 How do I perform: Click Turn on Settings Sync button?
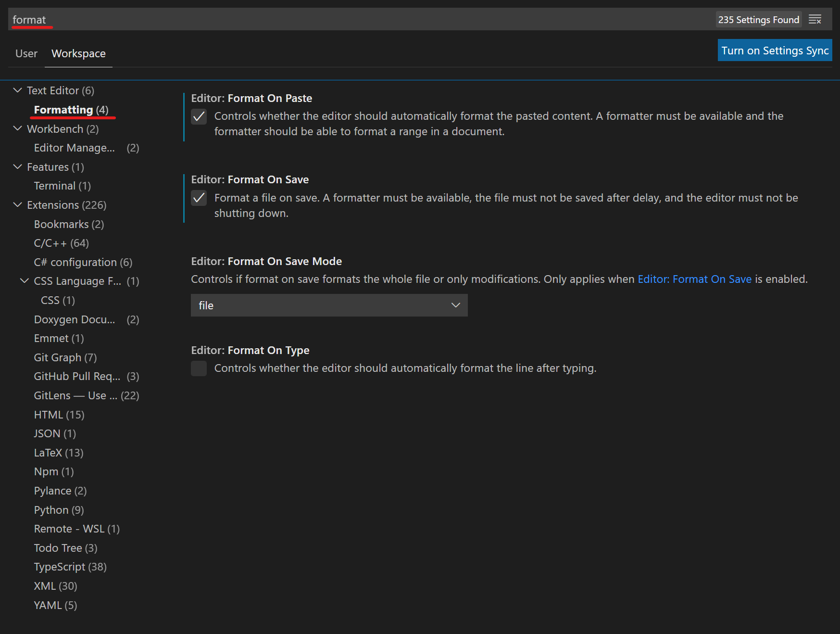(x=775, y=51)
